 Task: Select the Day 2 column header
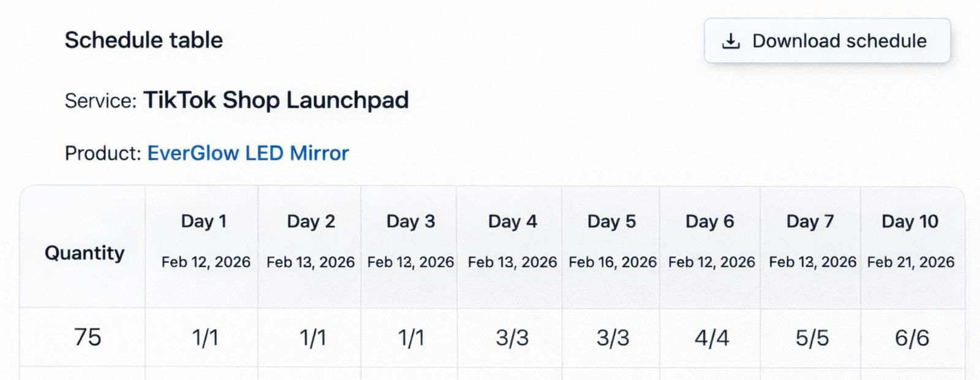point(311,221)
